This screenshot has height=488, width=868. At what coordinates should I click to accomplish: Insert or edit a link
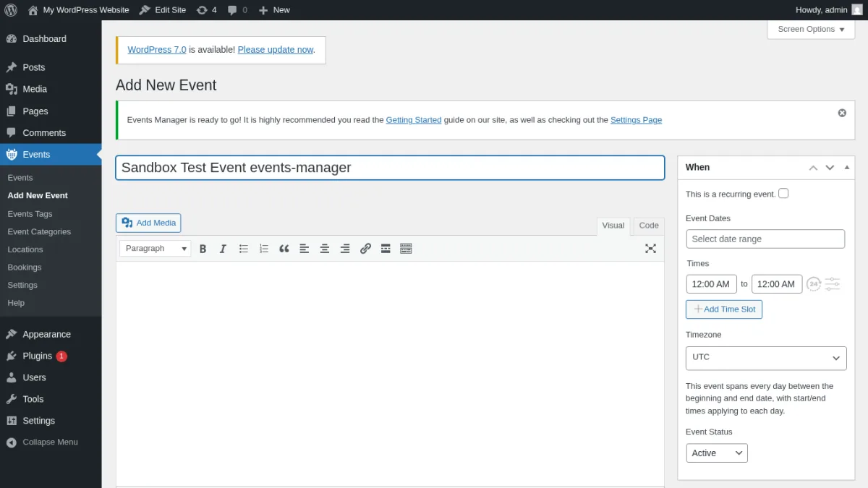(365, 249)
